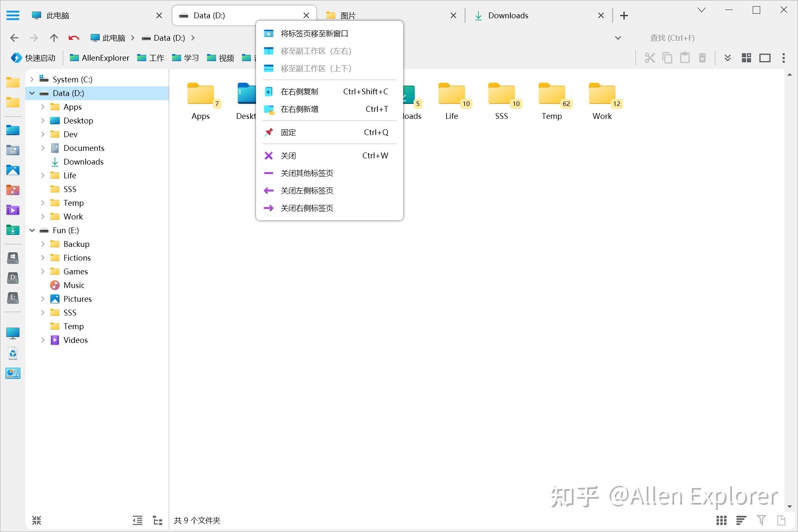Image resolution: width=798 pixels, height=532 pixels.
Task: Toggle the workspace grid view at top right
Action: point(746,58)
